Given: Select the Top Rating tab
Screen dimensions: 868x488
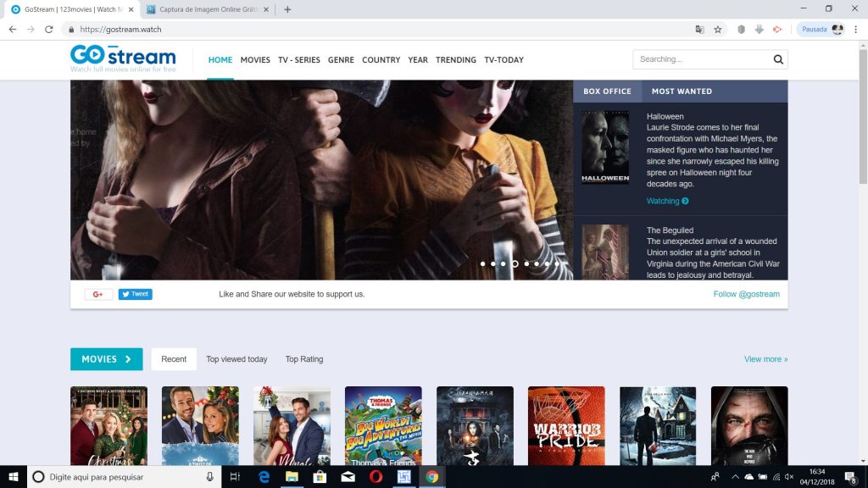Looking at the screenshot, I should pos(303,358).
